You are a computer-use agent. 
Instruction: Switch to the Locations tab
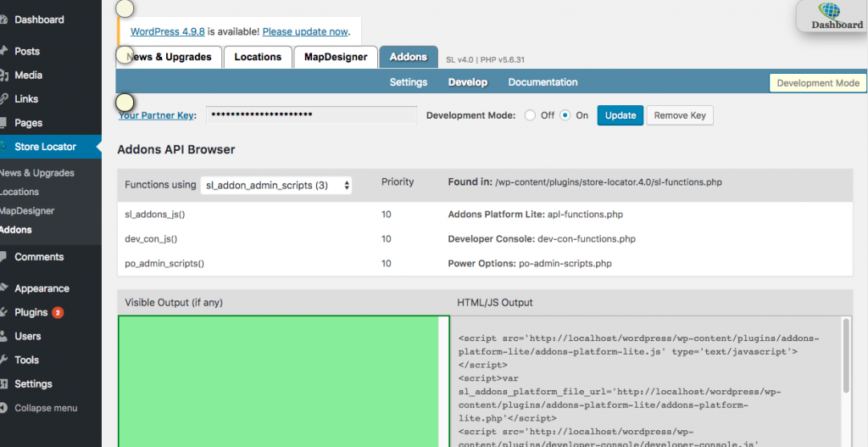point(258,57)
